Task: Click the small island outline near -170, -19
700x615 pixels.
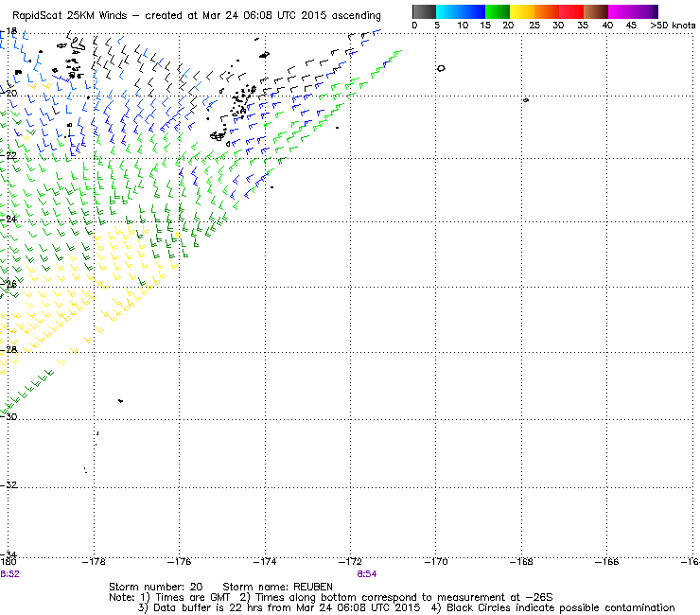Action: click(441, 68)
